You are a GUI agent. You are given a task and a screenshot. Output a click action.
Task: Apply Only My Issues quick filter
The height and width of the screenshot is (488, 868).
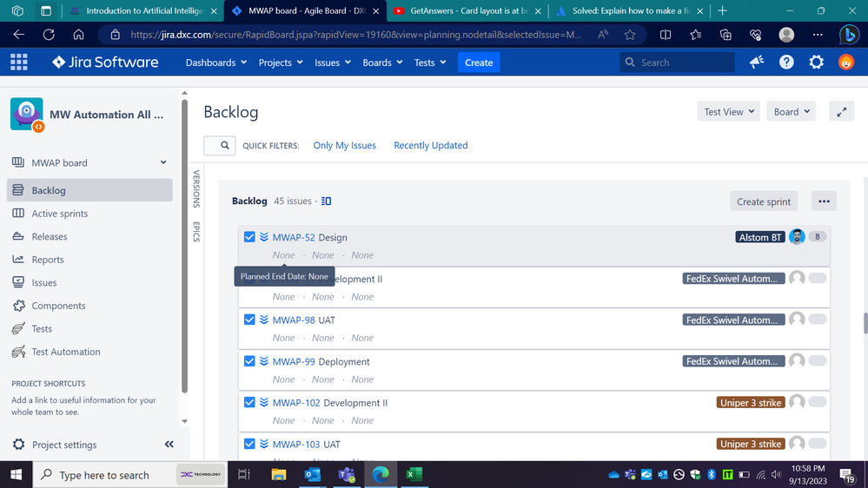tap(344, 145)
